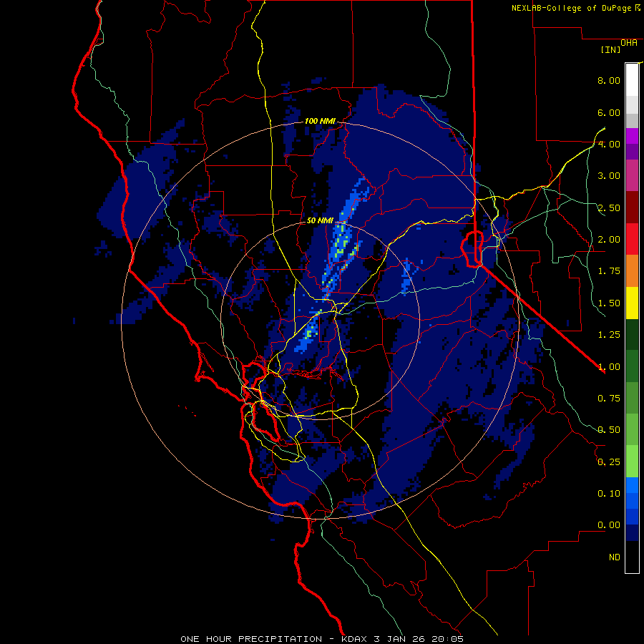Select the yellow legend swatch
The height and width of the screenshot is (644, 644).
click(x=632, y=303)
